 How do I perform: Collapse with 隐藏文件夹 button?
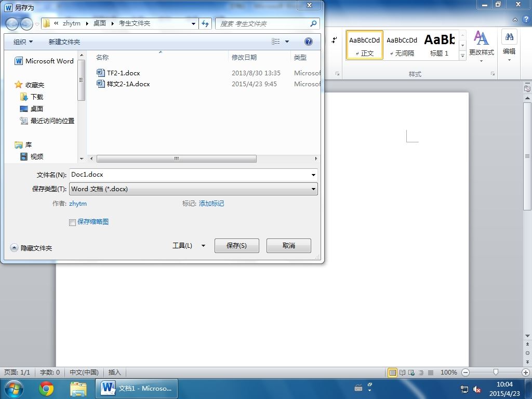(31, 248)
